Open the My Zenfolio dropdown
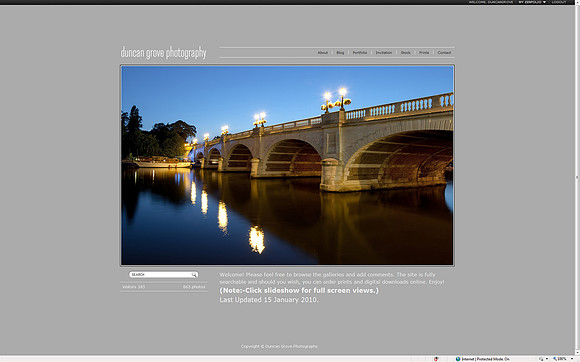The height and width of the screenshot is (362, 580). click(532, 2)
